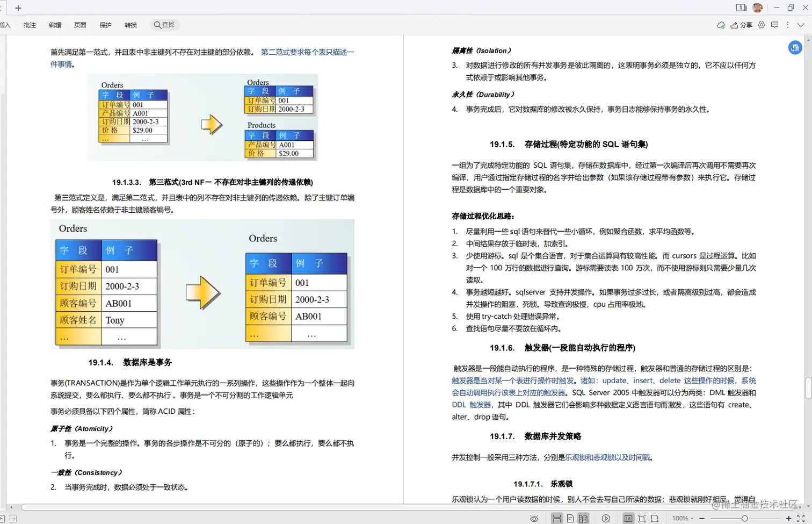Image resolution: width=812 pixels, height=524 pixels.
Task: Start document autoplay with the play icon
Action: [606, 518]
